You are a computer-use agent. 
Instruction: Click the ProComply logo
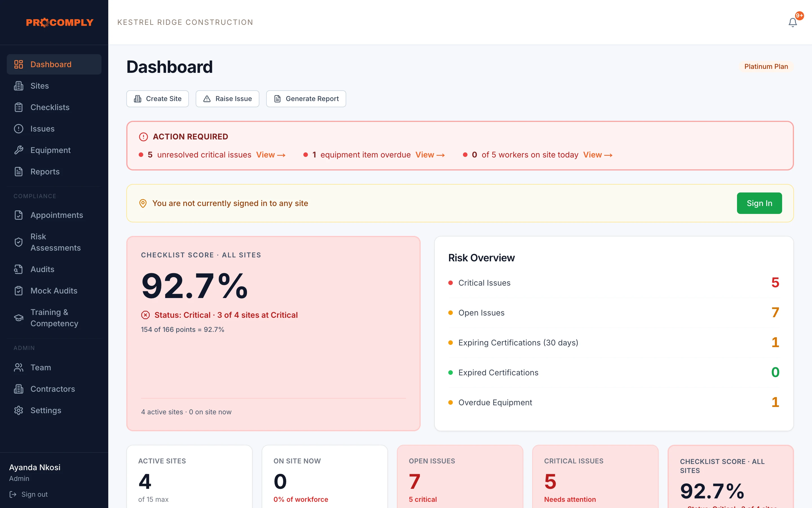click(60, 23)
